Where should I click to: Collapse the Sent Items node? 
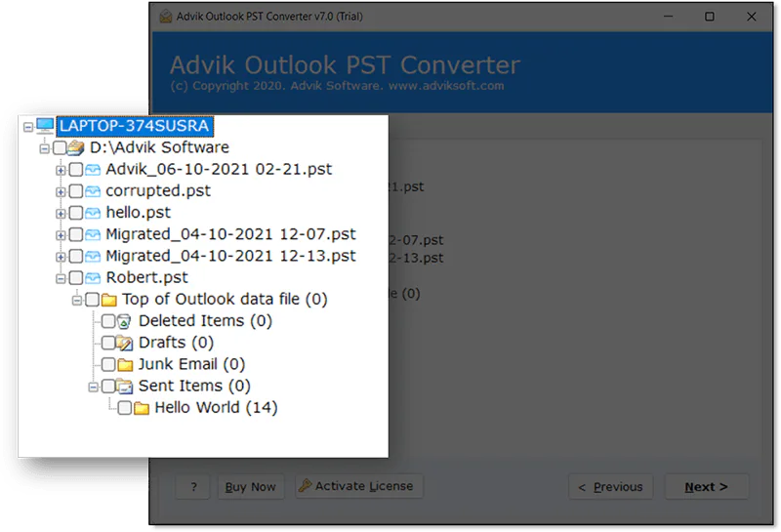93,388
